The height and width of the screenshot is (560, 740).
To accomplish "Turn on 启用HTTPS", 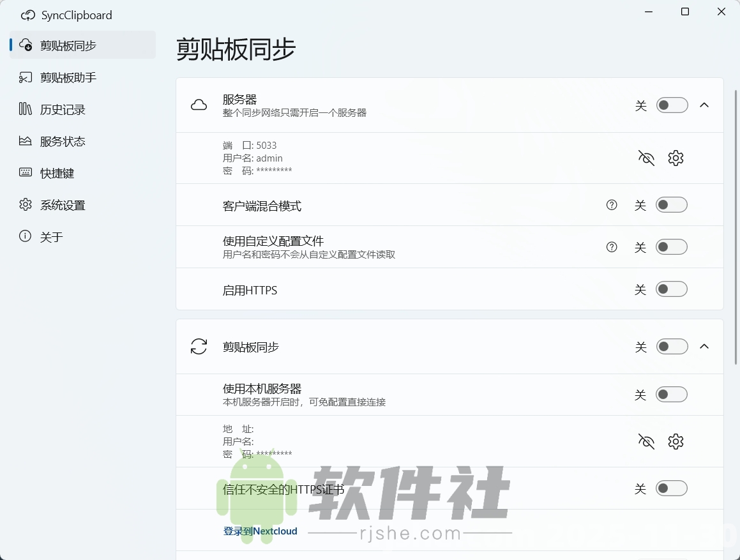I will click(x=672, y=289).
